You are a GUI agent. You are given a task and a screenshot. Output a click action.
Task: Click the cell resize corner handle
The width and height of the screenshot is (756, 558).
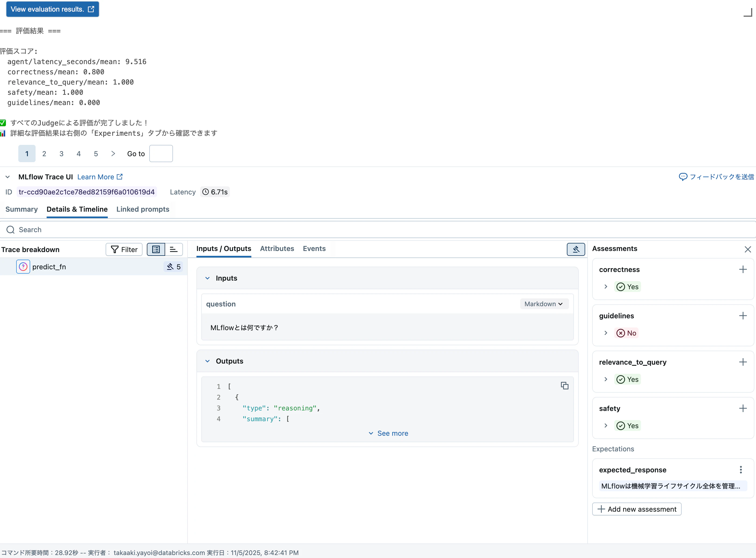[x=748, y=12]
